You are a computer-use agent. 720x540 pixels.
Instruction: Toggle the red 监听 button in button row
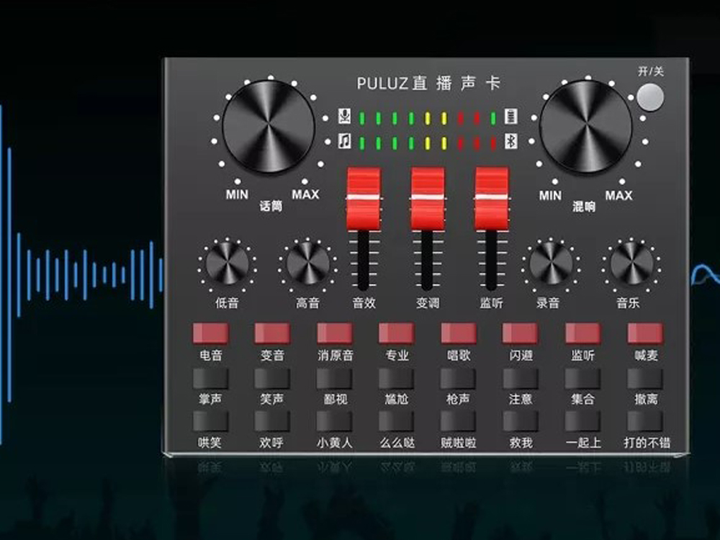(583, 333)
